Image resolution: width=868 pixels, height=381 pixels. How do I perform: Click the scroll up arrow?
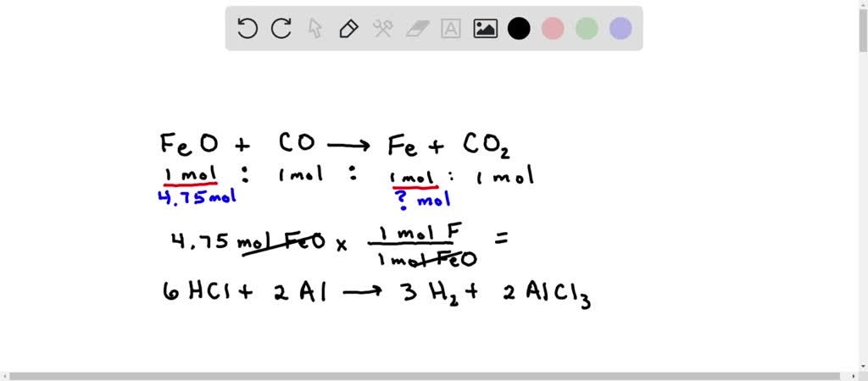click(863, 4)
